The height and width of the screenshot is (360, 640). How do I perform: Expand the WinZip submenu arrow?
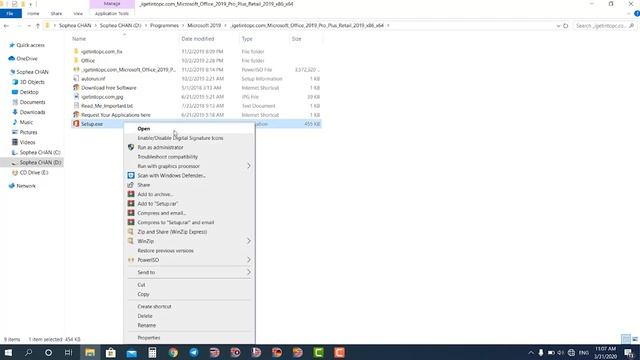coord(249,241)
